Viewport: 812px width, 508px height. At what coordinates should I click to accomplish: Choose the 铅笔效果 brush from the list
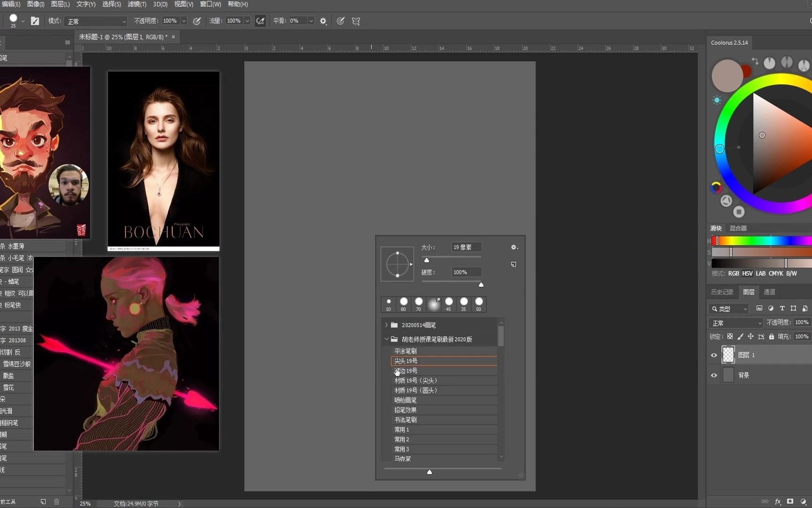tap(406, 410)
